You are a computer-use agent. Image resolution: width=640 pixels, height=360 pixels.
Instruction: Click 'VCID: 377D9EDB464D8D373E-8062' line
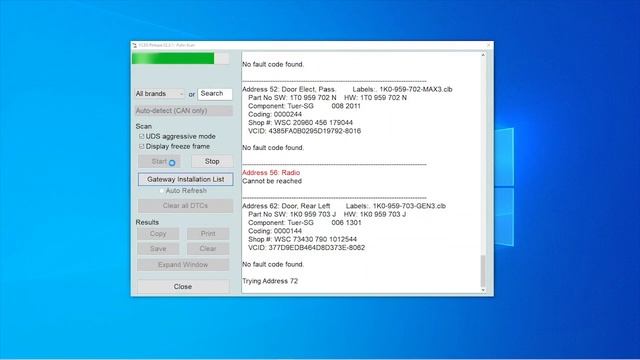click(307, 248)
